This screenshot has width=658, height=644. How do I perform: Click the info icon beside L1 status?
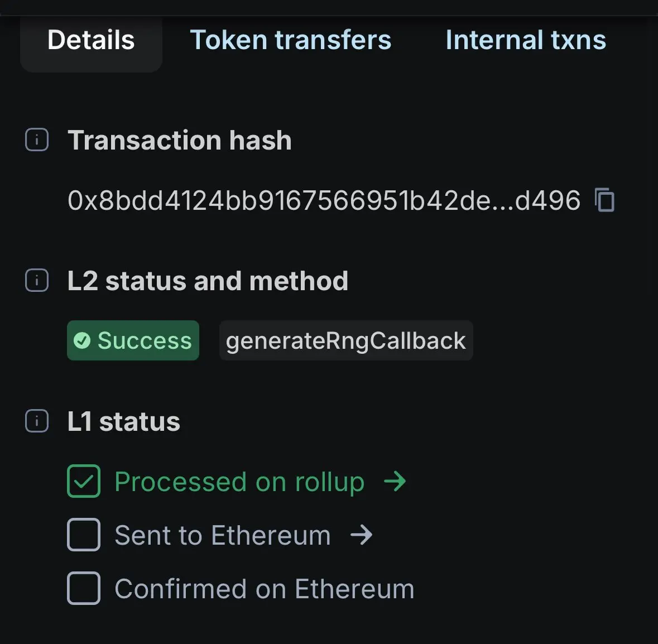[37, 421]
